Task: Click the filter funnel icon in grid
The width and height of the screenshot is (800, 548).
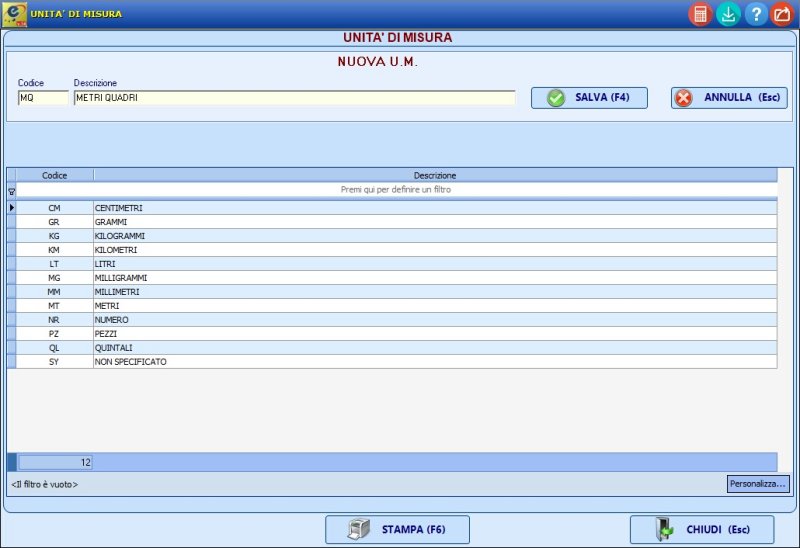Action: (x=11, y=192)
